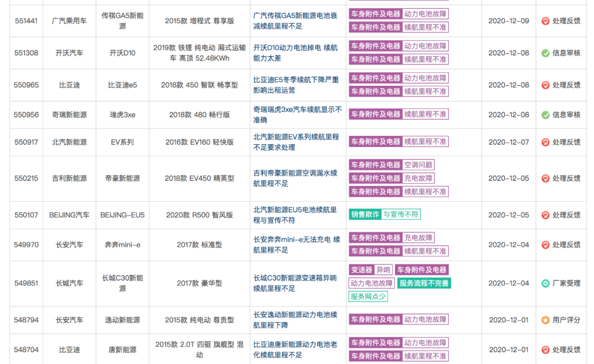
Task: Open complaint 吉利帝豪新能源空调漏水续航里程不足
Action: tap(295, 178)
